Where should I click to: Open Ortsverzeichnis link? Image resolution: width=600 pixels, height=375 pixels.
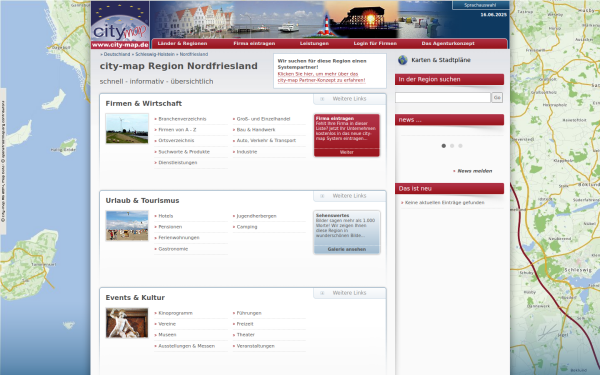(176, 140)
